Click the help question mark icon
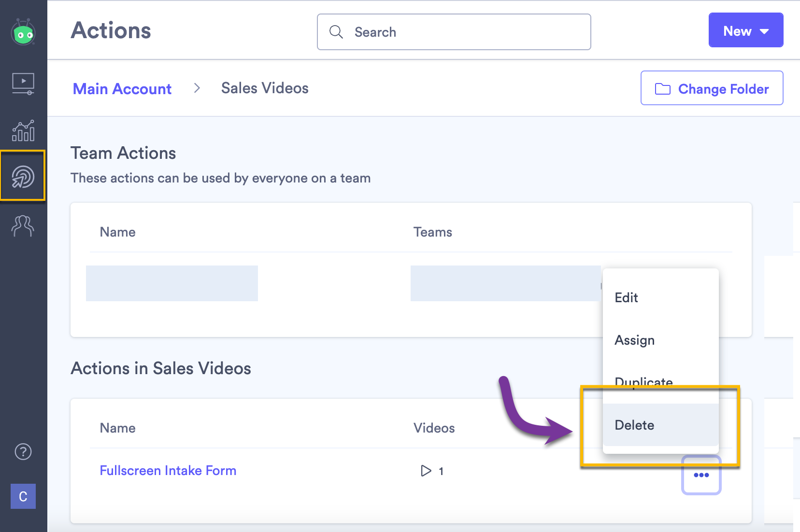 pyautogui.click(x=23, y=451)
